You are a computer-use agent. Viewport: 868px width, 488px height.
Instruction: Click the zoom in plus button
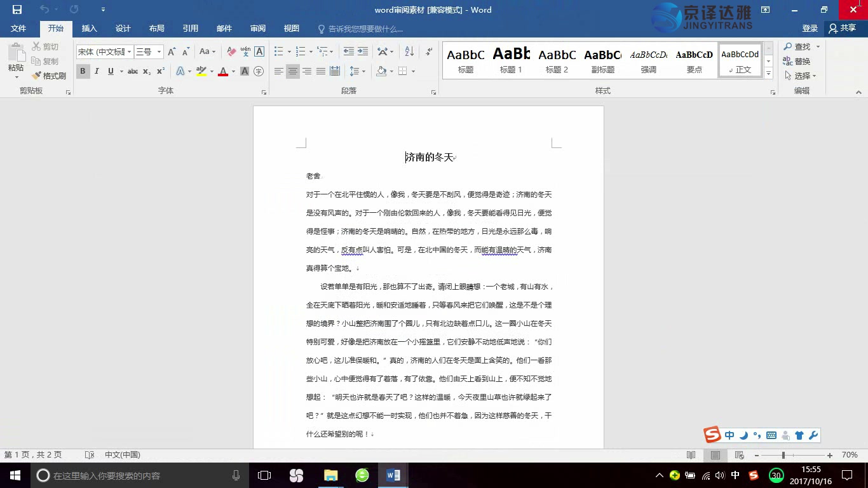[830, 455]
